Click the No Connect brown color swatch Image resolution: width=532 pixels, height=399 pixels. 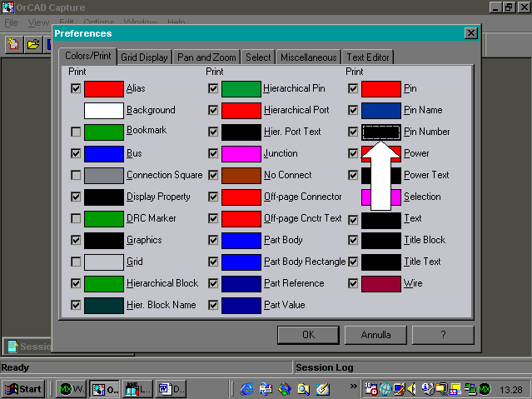click(241, 176)
